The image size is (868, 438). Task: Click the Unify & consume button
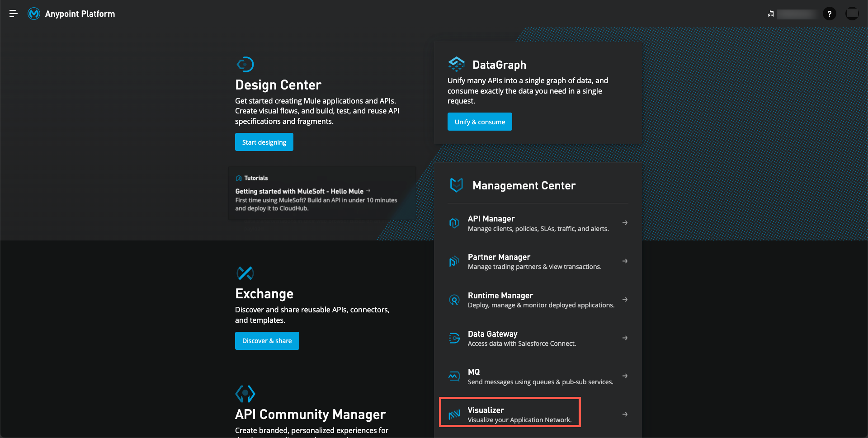point(480,122)
